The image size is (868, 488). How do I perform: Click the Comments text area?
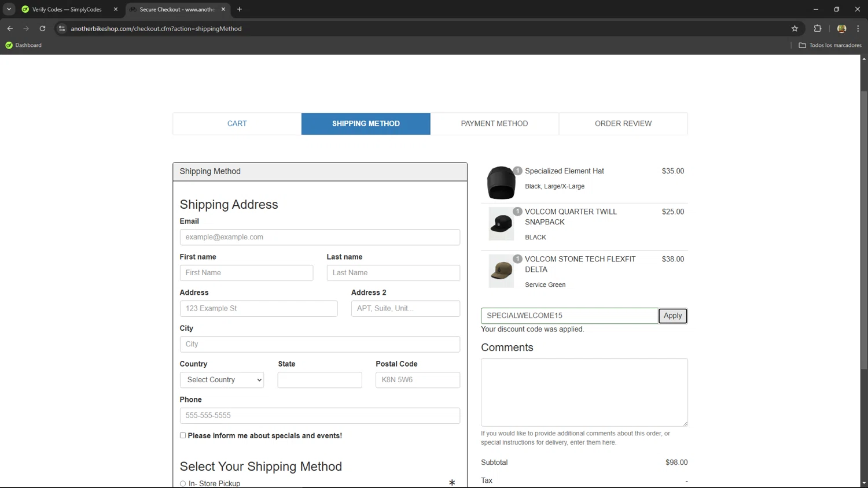[584, 393]
